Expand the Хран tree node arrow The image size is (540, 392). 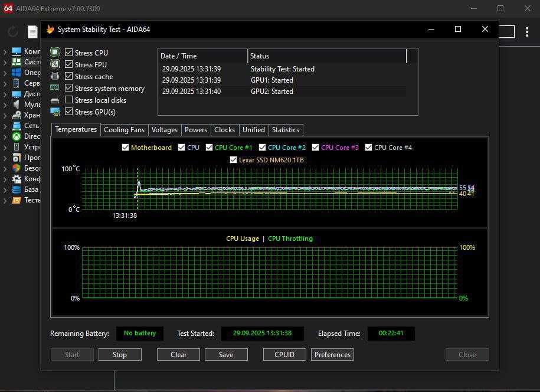pyautogui.click(x=5, y=115)
